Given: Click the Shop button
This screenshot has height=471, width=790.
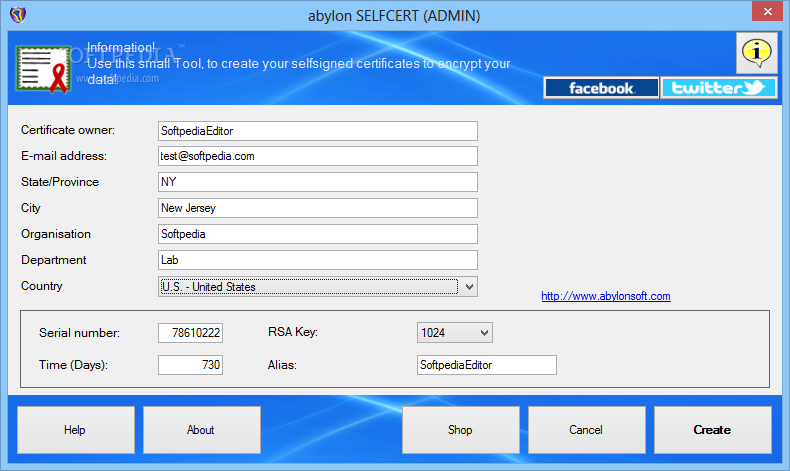Looking at the screenshot, I should 460,430.
